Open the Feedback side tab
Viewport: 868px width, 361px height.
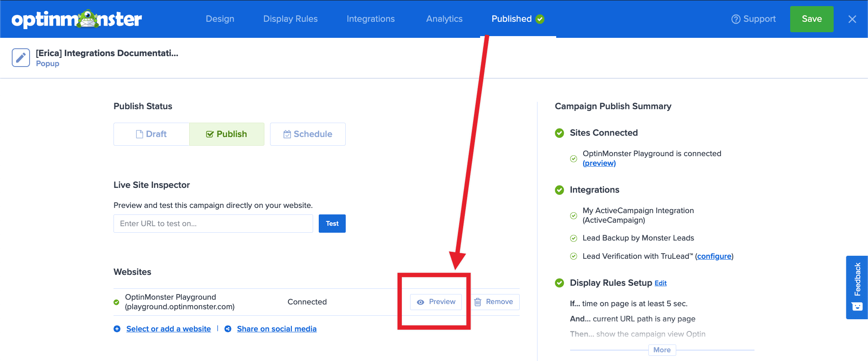coord(857,287)
